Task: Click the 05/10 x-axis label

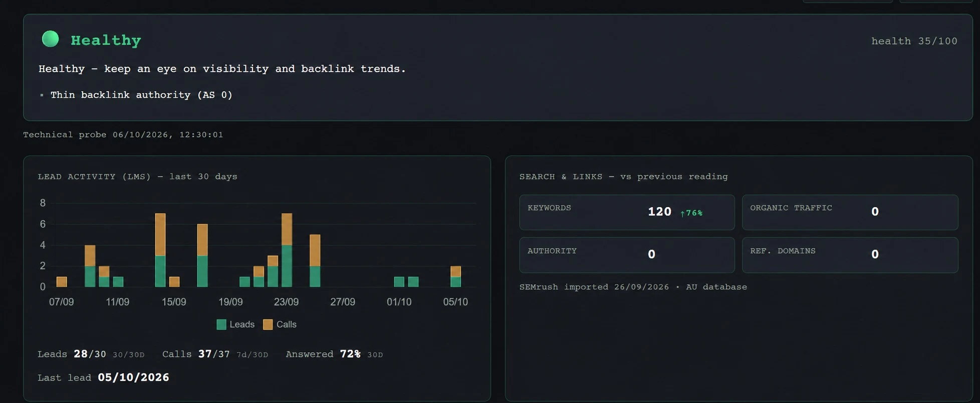Action: pyautogui.click(x=455, y=302)
